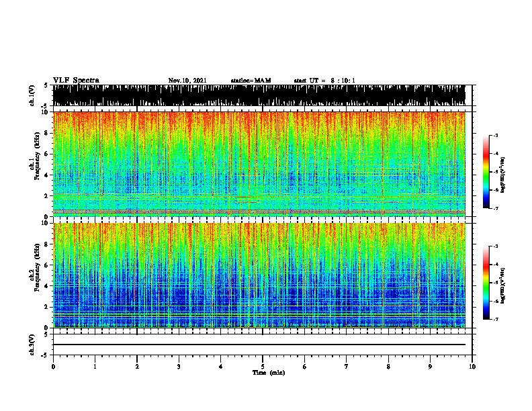Select the ch.2 colorbar gradient
This screenshot has height=411, width=532.
click(x=486, y=283)
